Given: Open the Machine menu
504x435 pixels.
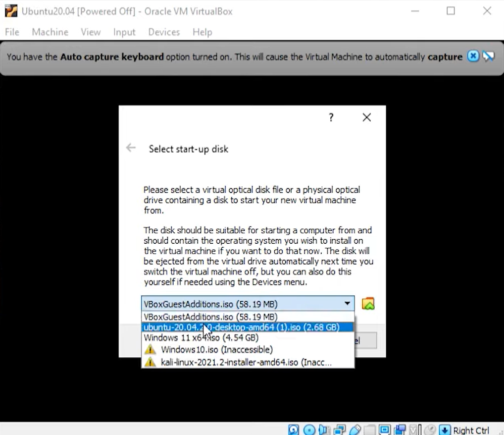Looking at the screenshot, I should coord(50,32).
